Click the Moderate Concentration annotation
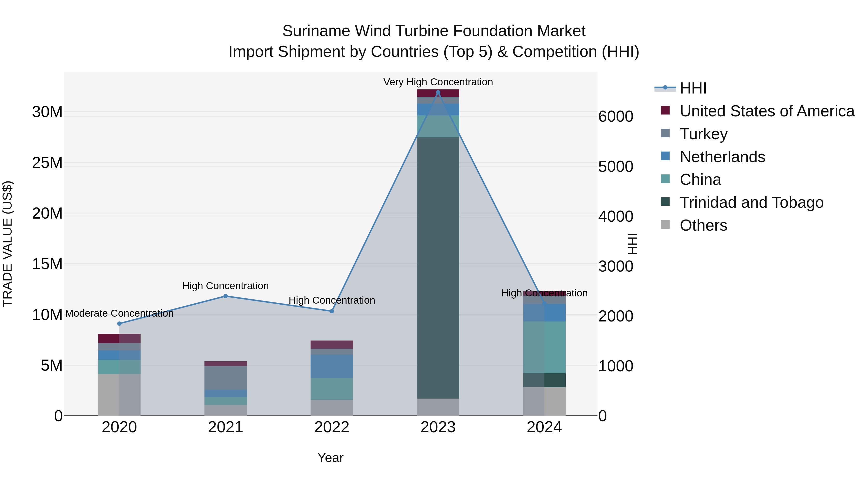This screenshot has height=488, width=868. [119, 313]
